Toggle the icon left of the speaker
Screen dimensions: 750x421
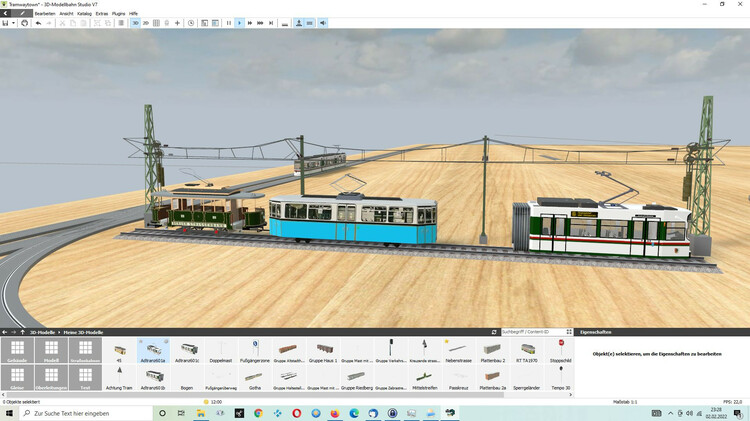[x=310, y=23]
